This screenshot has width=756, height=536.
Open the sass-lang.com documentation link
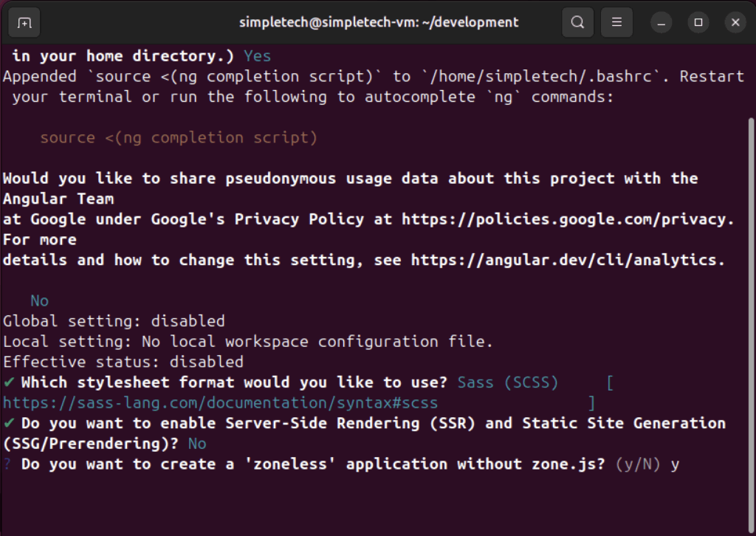pos(220,403)
